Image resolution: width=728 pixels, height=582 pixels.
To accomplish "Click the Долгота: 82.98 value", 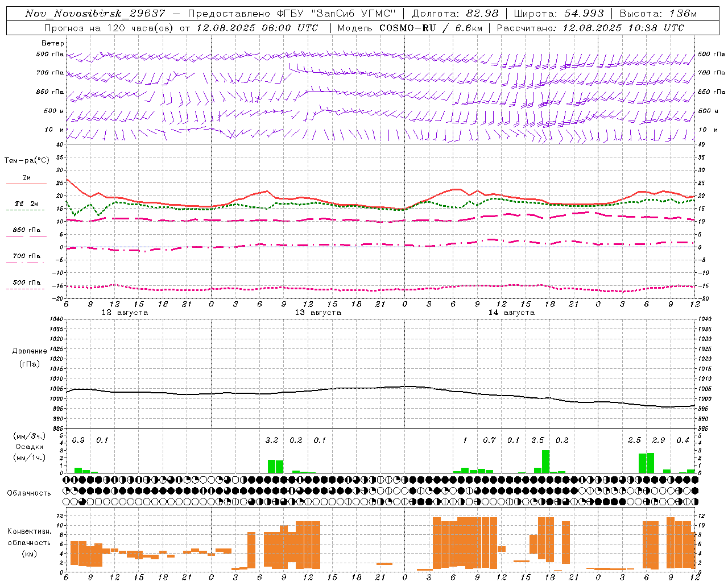I will pos(455,14).
